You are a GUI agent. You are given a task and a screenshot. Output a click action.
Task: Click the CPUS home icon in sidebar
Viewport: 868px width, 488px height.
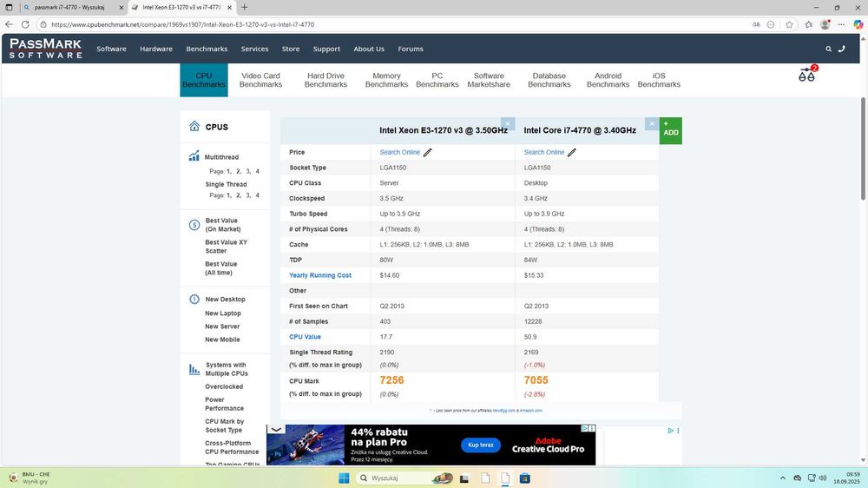(194, 126)
